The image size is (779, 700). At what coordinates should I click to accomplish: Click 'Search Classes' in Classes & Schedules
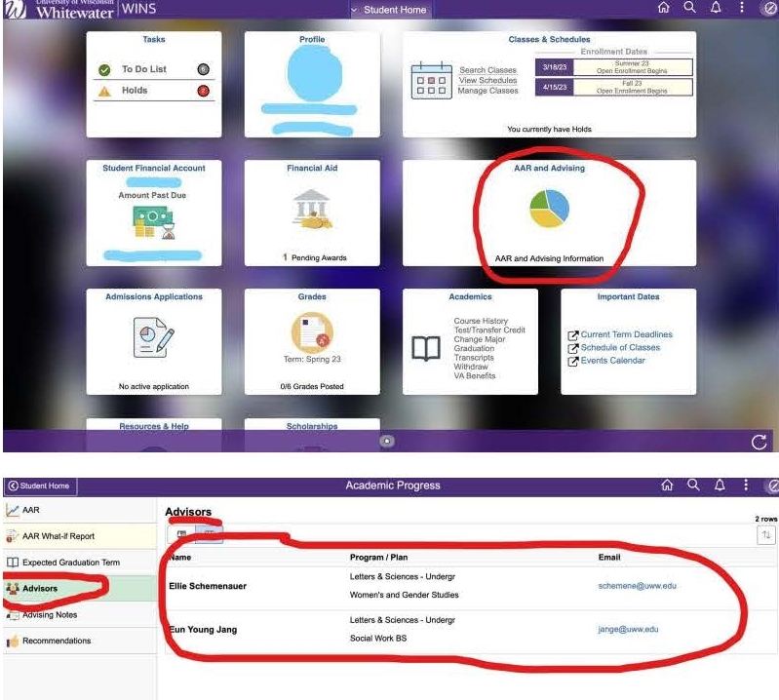click(487, 70)
